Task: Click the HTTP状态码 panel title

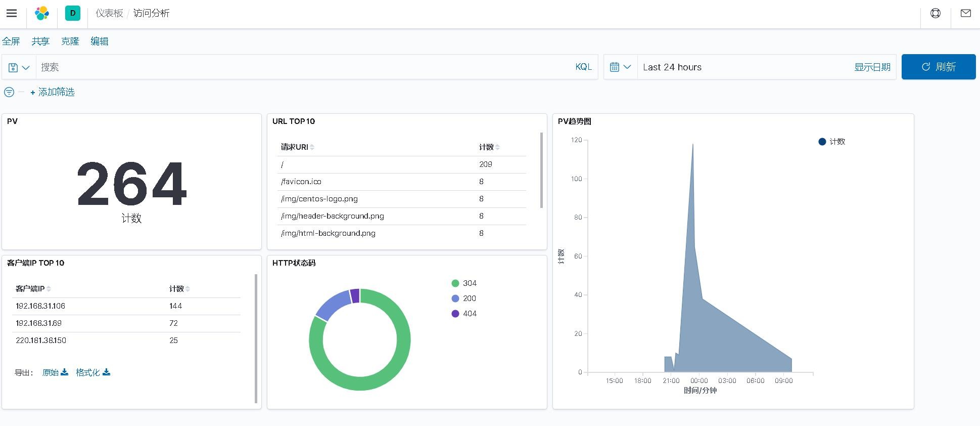Action: click(x=294, y=263)
